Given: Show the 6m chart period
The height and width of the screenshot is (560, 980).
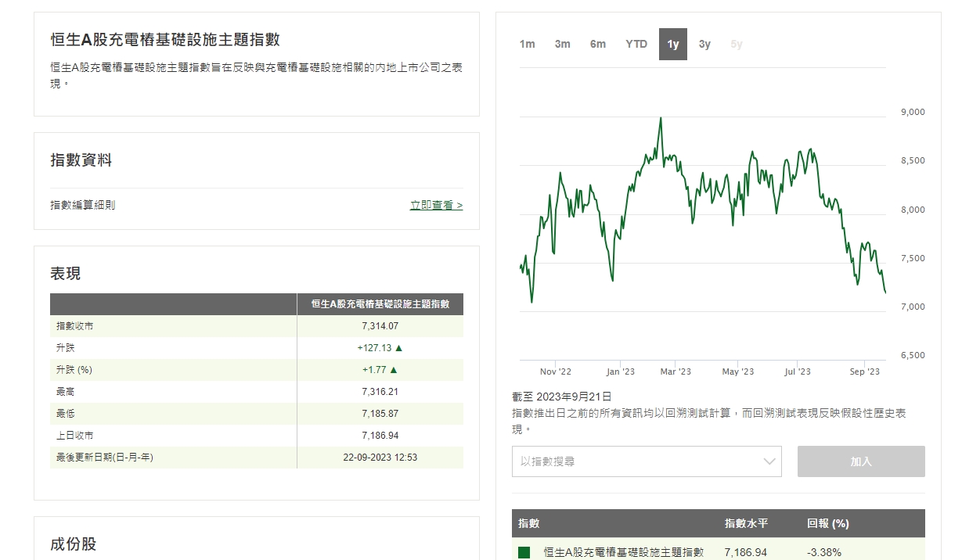Looking at the screenshot, I should (597, 45).
